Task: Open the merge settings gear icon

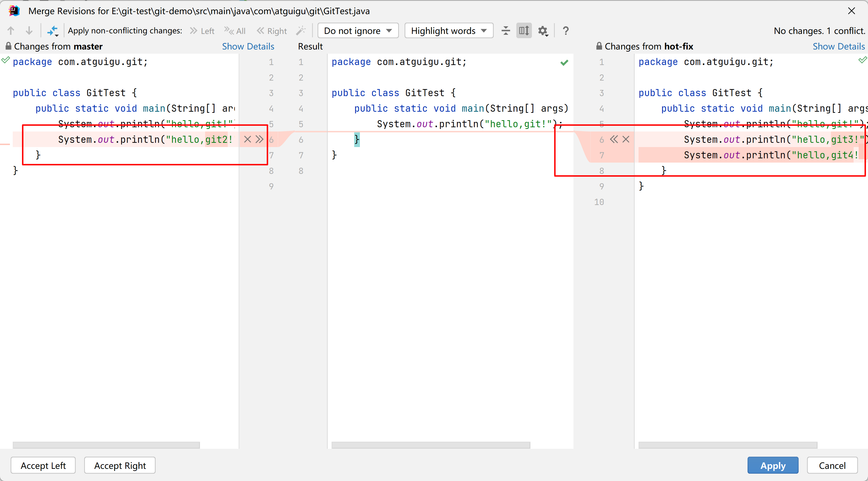Action: tap(543, 31)
